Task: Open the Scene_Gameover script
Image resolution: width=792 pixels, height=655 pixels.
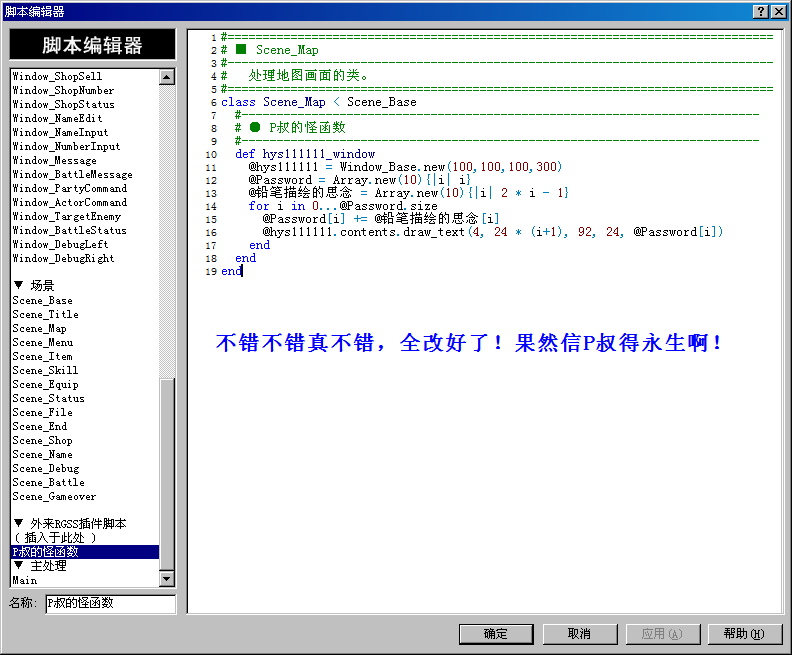Action: point(54,497)
